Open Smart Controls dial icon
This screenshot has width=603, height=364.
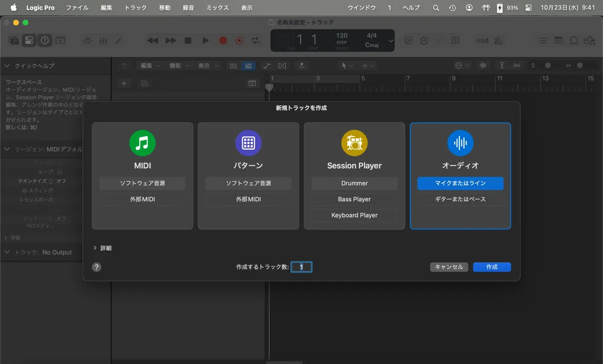87,41
